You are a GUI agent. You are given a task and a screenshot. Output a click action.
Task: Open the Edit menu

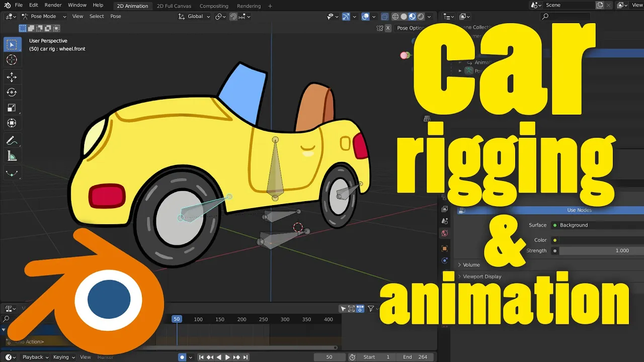[34, 5]
